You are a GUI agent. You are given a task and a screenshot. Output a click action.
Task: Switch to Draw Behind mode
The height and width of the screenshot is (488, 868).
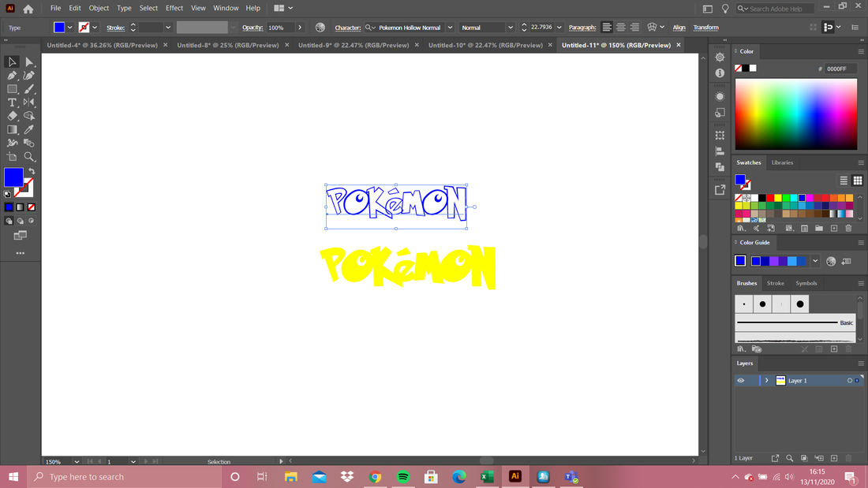click(20, 221)
